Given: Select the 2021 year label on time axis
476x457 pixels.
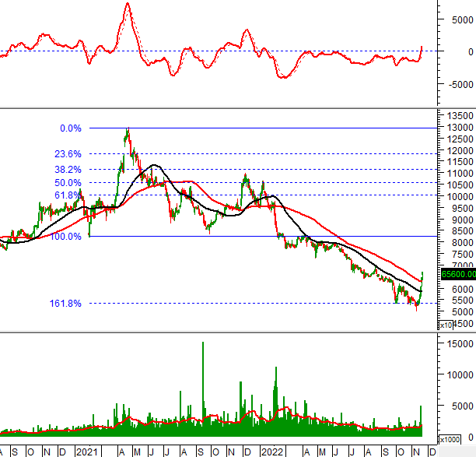Looking at the screenshot, I should [86, 452].
